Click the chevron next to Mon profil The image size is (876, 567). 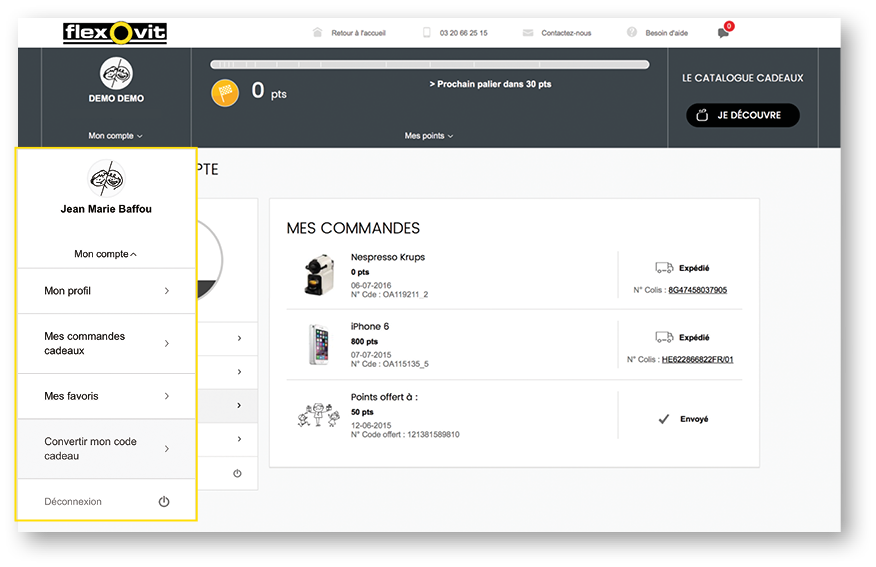click(x=166, y=291)
